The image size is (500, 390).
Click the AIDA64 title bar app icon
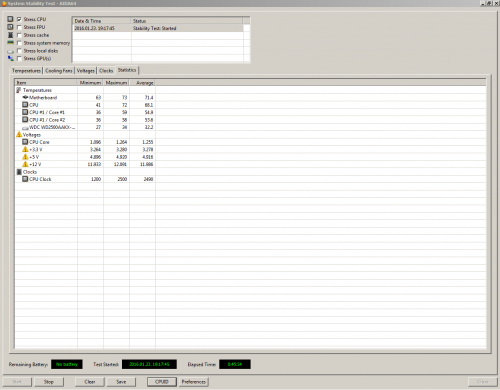(4, 3)
